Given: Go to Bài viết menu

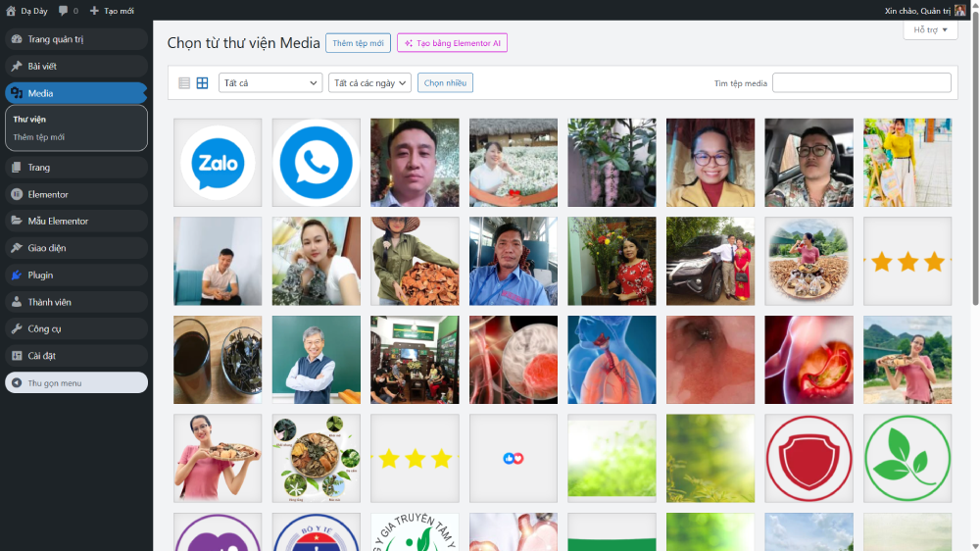Looking at the screenshot, I should pyautogui.click(x=76, y=67).
